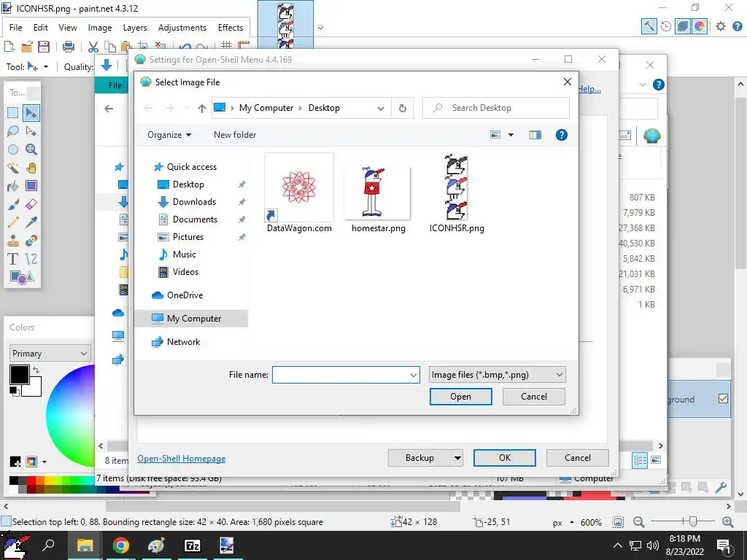This screenshot has height=560, width=747.
Task: Select the Eraser tool
Action: pos(31,204)
